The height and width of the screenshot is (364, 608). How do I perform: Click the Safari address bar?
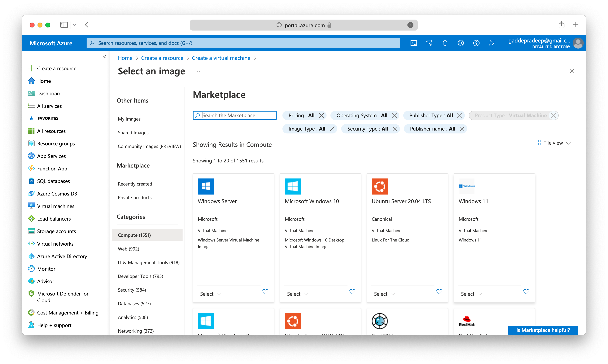click(x=304, y=25)
